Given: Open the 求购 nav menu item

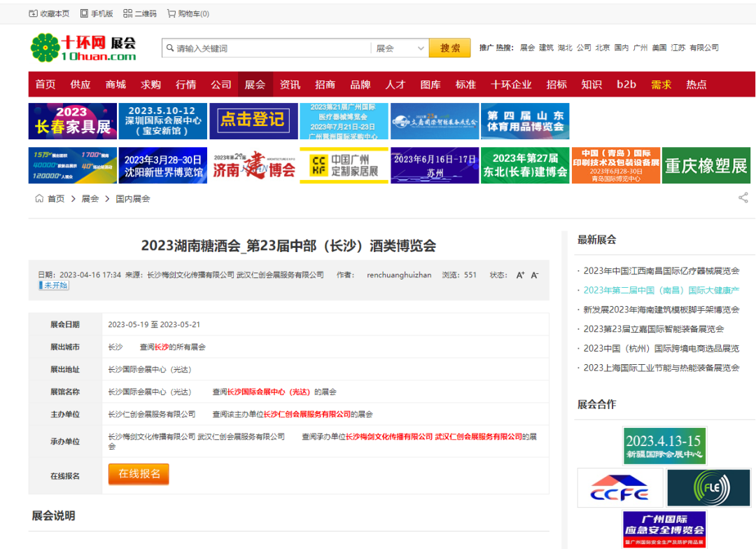Looking at the screenshot, I should pyautogui.click(x=151, y=85).
